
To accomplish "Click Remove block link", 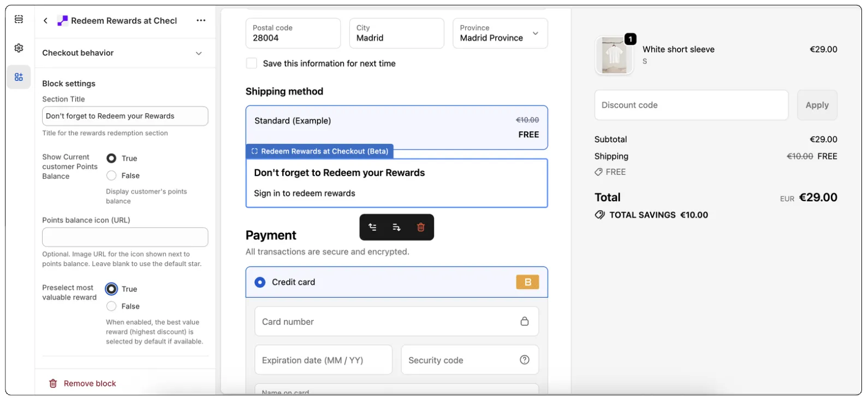I will [x=90, y=384].
